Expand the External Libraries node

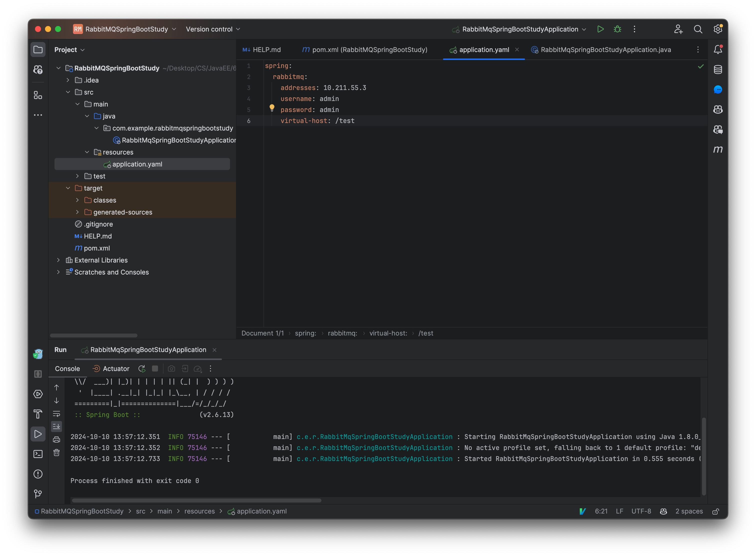58,260
